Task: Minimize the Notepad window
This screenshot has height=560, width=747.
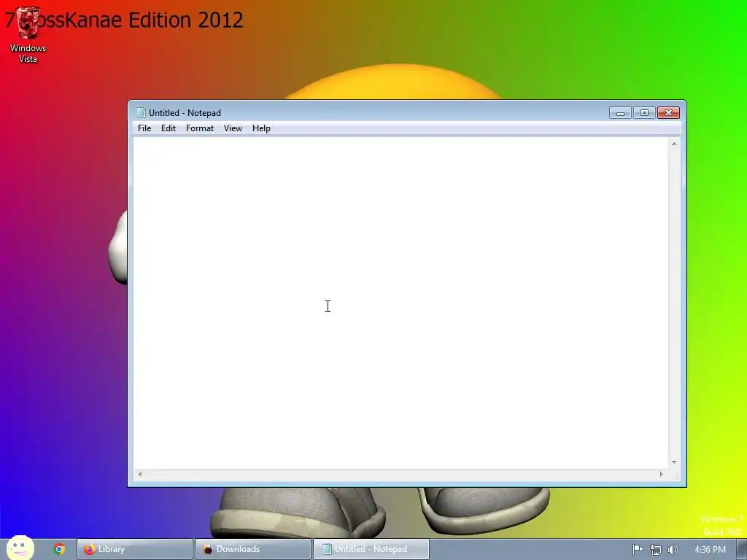Action: coord(620,113)
